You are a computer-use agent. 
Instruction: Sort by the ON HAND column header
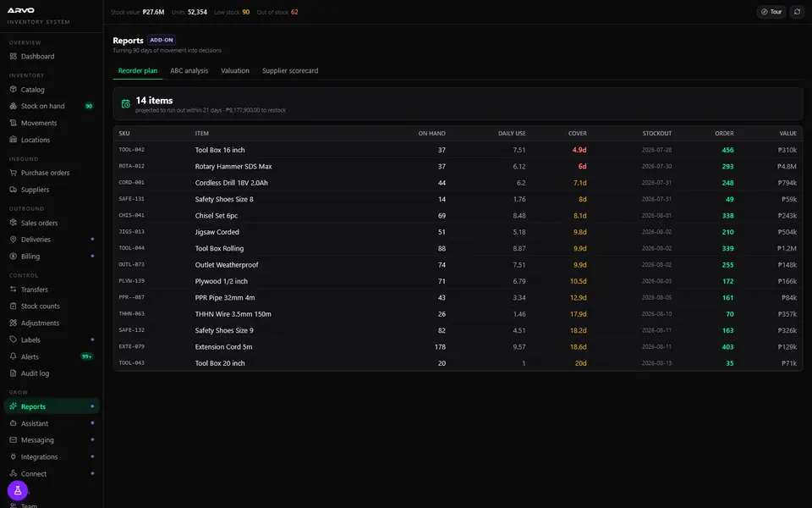(432, 133)
